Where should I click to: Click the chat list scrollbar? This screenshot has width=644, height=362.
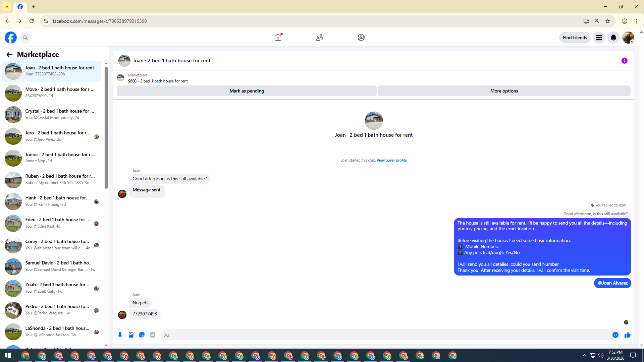click(106, 127)
